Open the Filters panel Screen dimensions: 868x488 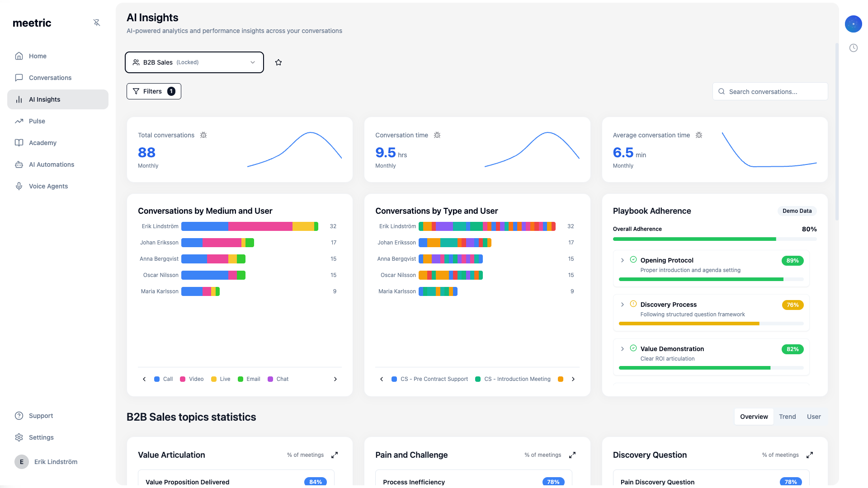coord(154,91)
